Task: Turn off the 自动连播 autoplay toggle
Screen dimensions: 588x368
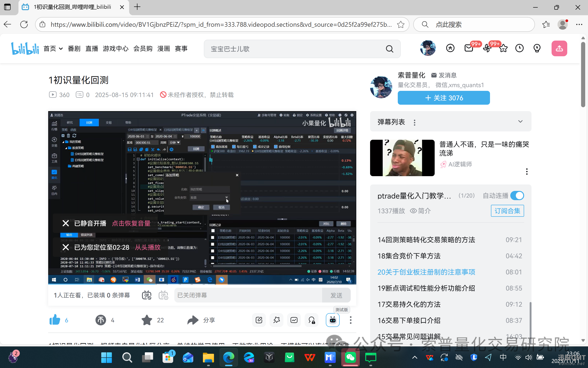Action: pos(517,196)
